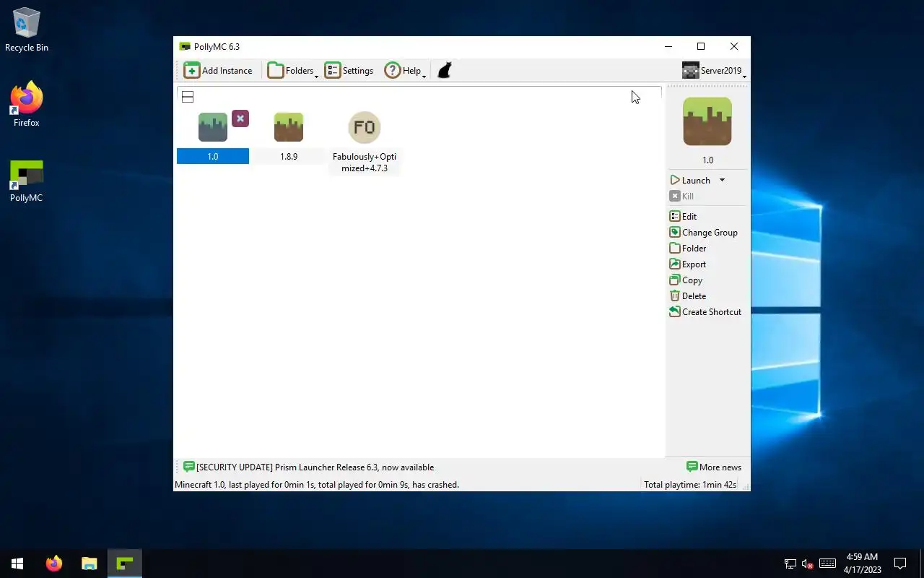The height and width of the screenshot is (578, 924).
Task: Click the muted volume tray icon
Action: click(808, 564)
